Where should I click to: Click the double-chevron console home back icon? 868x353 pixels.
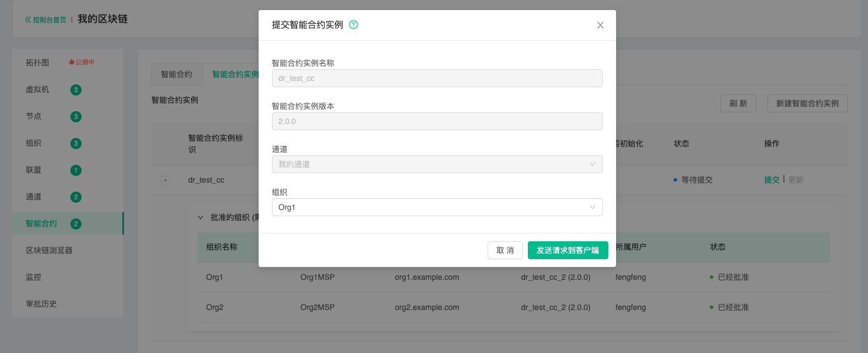pyautogui.click(x=28, y=20)
